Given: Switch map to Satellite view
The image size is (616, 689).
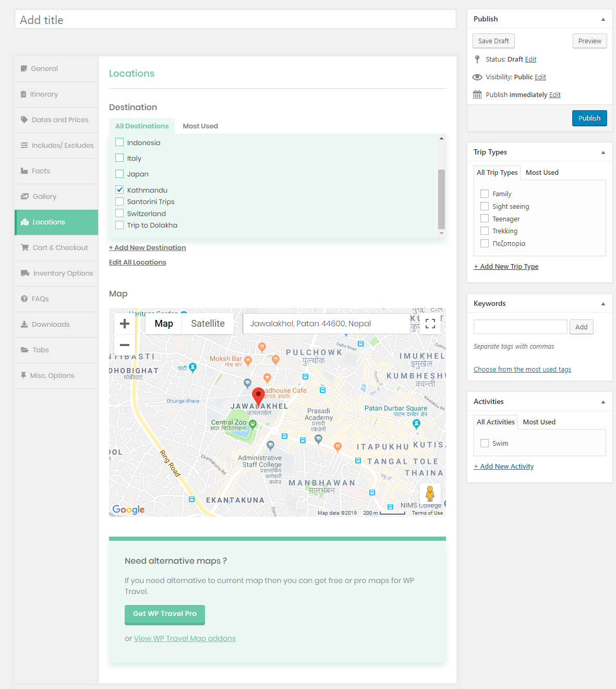Looking at the screenshot, I should tap(208, 324).
